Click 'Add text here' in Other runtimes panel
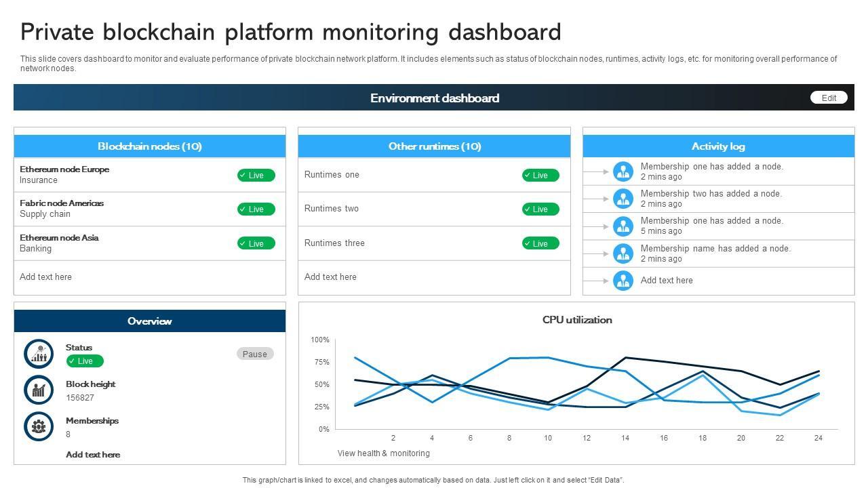 [330, 277]
